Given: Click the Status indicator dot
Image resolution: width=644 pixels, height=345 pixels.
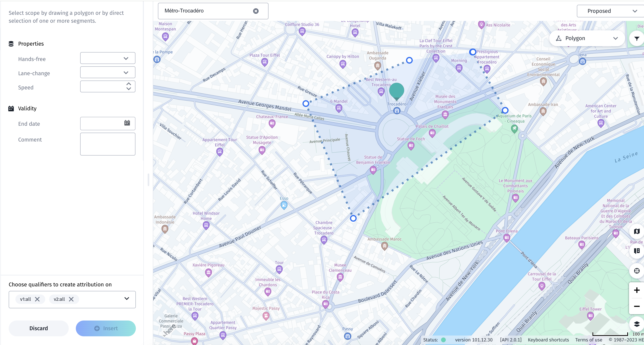Looking at the screenshot, I should coord(443,340).
